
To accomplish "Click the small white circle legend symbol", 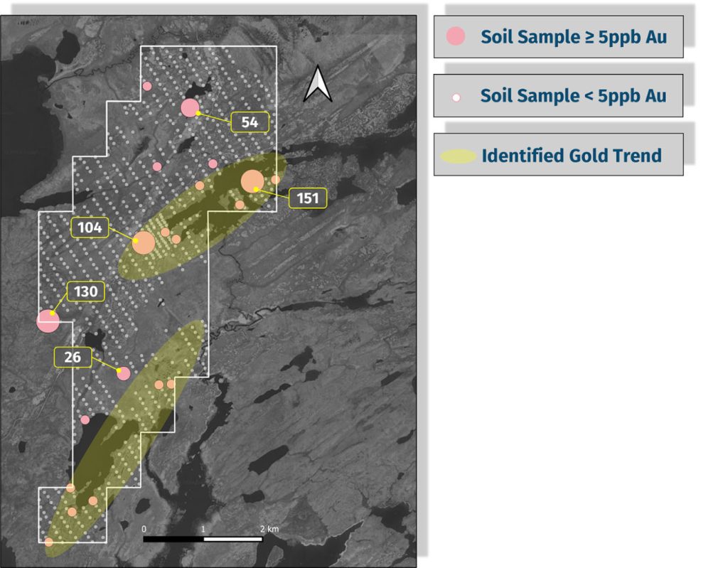I will coord(456,96).
